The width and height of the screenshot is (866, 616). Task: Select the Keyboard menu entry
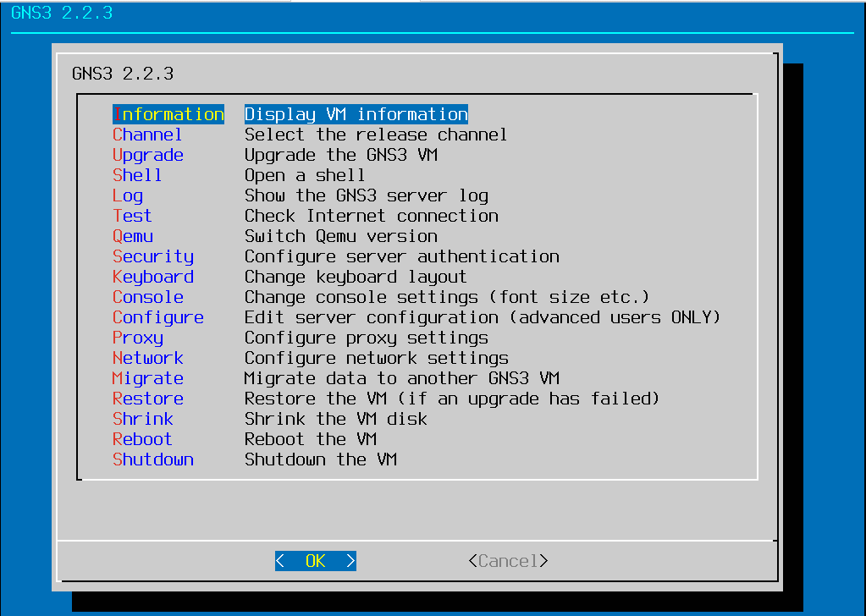click(x=153, y=277)
